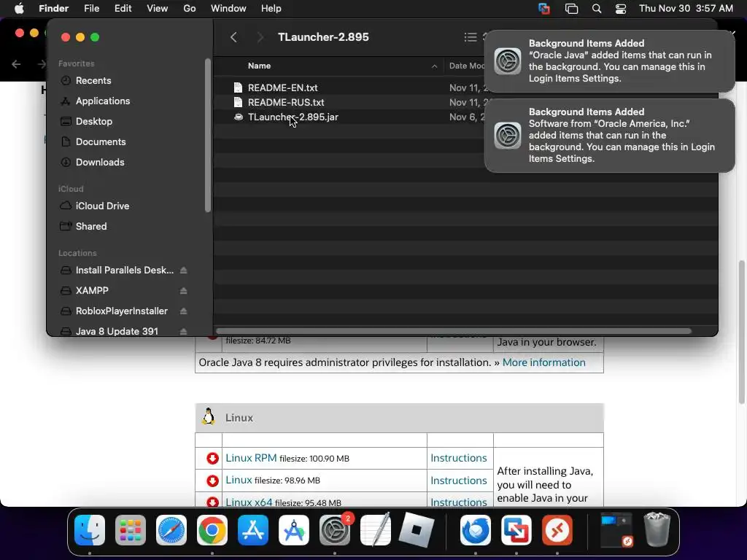Click the menu bar date and time
The image size is (747, 560).
pos(686,9)
